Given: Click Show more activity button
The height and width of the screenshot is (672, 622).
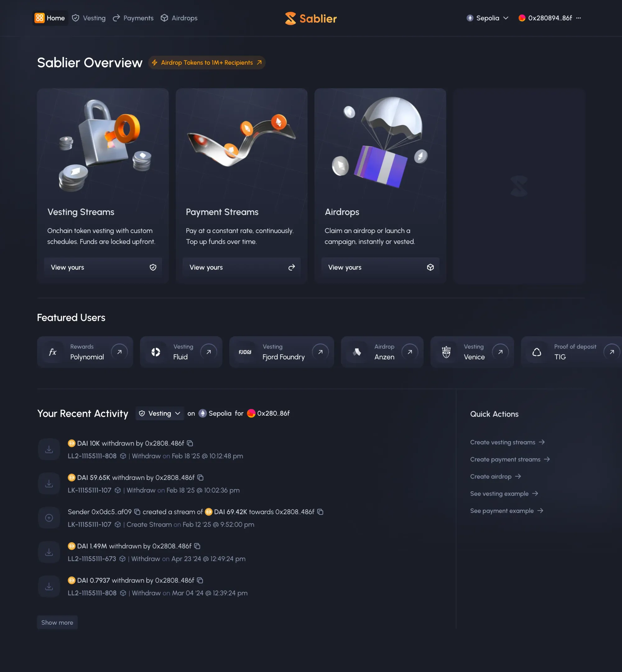Looking at the screenshot, I should click(57, 623).
